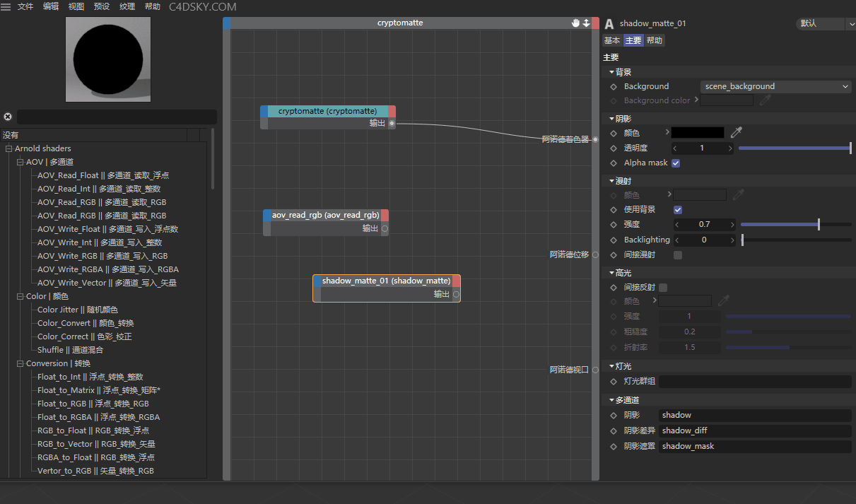Clear the search field with the X icon

pos(8,117)
